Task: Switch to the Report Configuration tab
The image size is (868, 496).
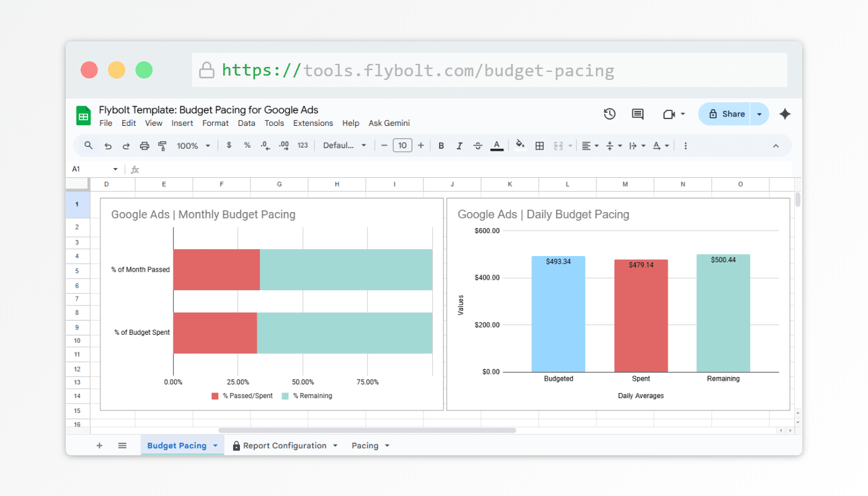Action: click(285, 445)
